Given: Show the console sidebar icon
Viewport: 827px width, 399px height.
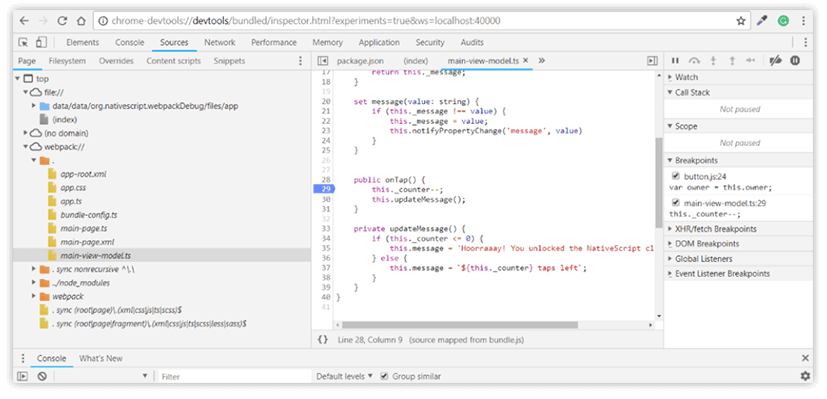Looking at the screenshot, I should [23, 376].
